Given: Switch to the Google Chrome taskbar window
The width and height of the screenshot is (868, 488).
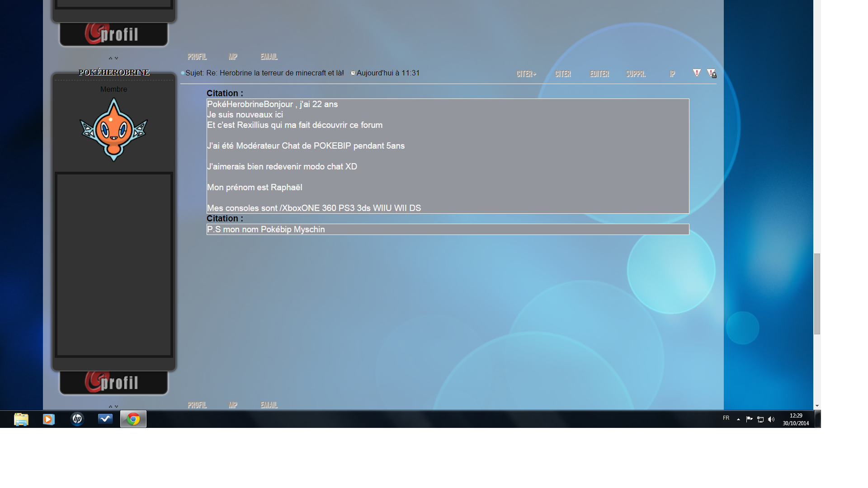Looking at the screenshot, I should coord(133,419).
